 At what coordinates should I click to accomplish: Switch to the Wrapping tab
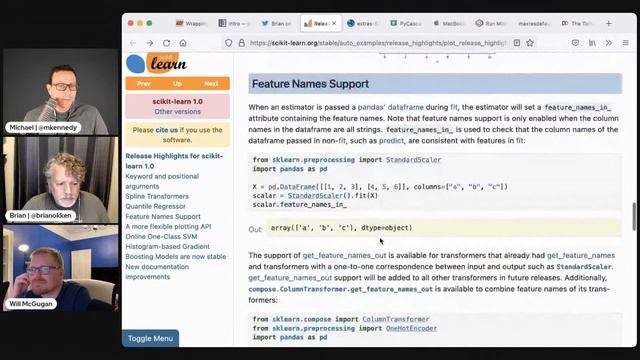pyautogui.click(x=192, y=24)
